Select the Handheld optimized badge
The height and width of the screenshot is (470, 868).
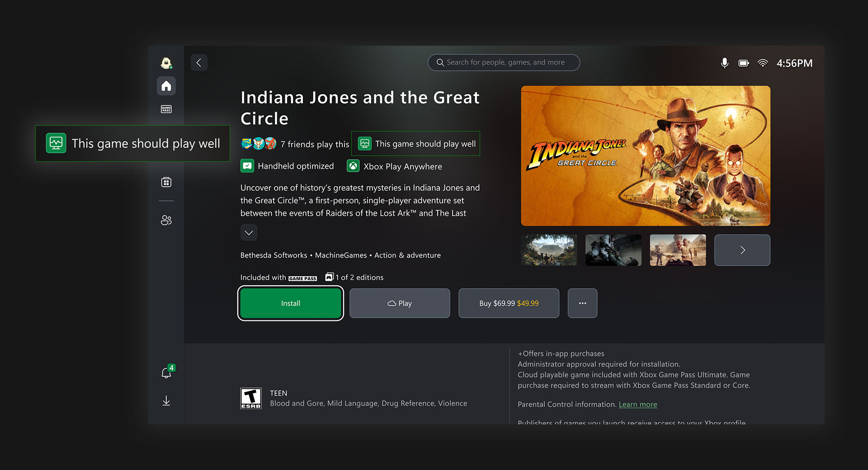click(287, 166)
